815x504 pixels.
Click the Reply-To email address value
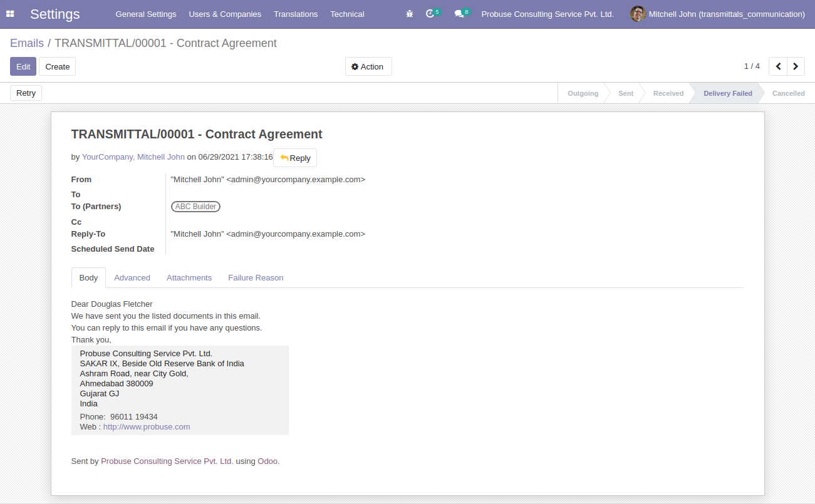click(x=268, y=234)
